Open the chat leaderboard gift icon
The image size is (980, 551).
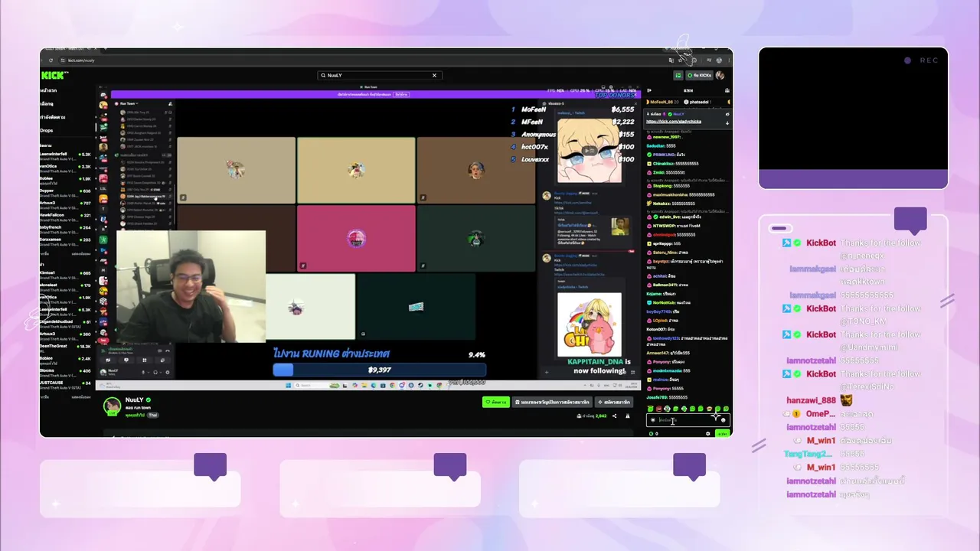click(727, 90)
